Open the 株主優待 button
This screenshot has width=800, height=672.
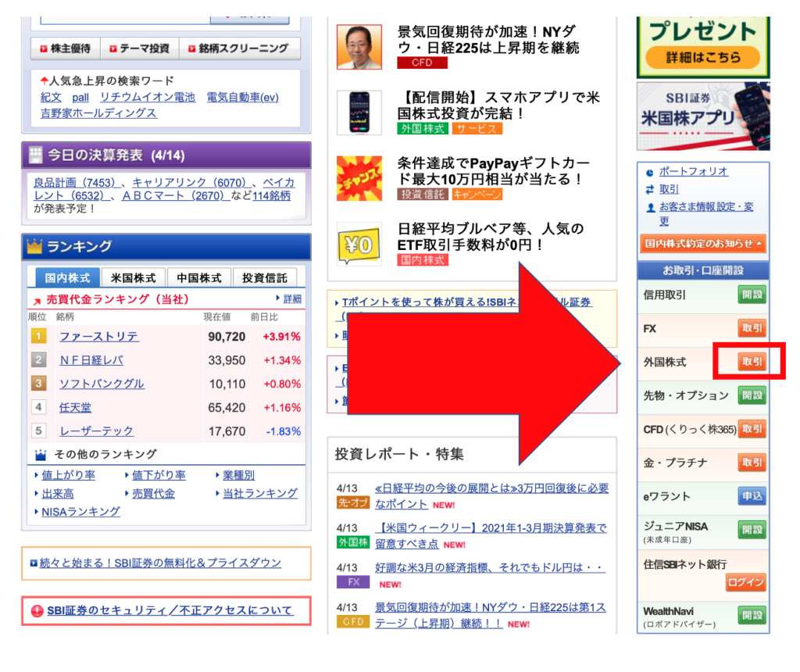pos(66,48)
